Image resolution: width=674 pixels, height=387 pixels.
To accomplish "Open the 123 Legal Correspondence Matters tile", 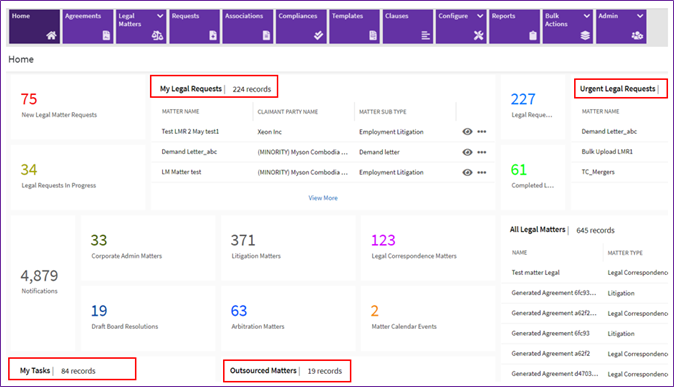I will pyautogui.click(x=428, y=247).
